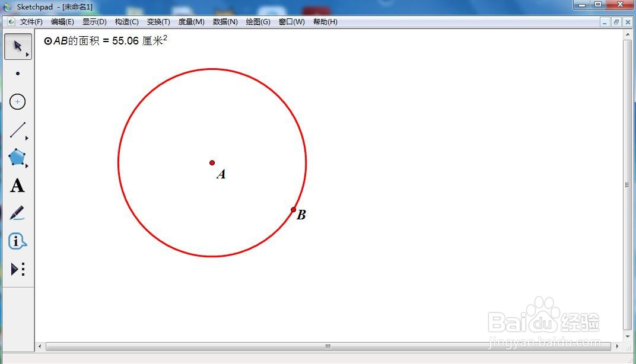Expand the Arrow tool flyout triangle
This screenshot has width=636, height=364.
[27, 55]
